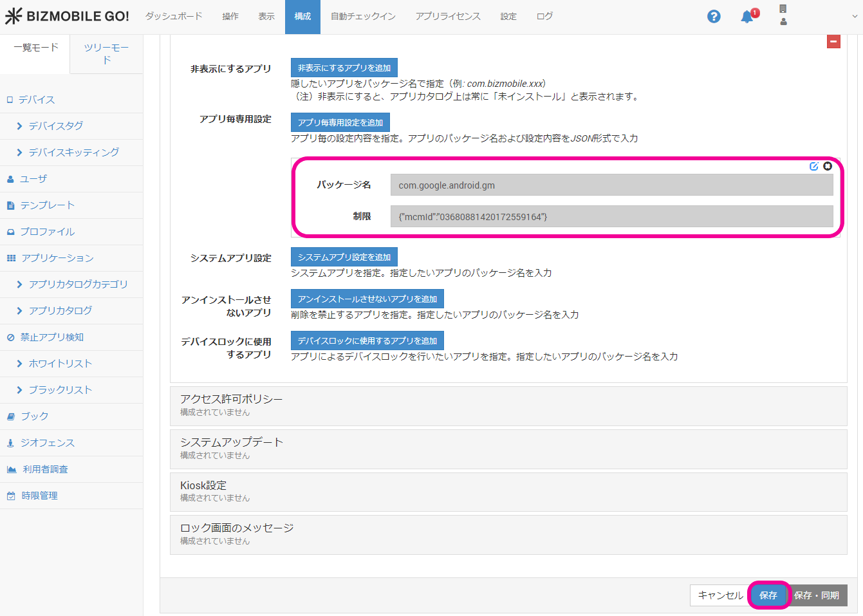Click the BIZMOBILE GO! logo
The image size is (863, 616).
click(68, 17)
